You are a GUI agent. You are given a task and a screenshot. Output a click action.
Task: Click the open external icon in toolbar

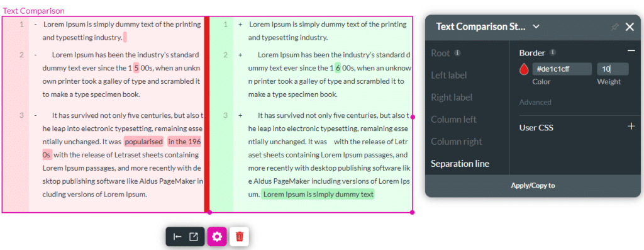(x=194, y=236)
